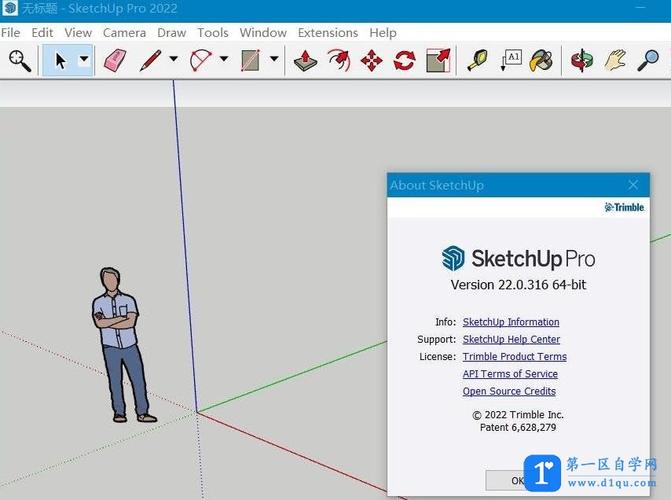Click the Patent 6,628,279 text
This screenshot has width=671, height=500.
[x=518, y=427]
